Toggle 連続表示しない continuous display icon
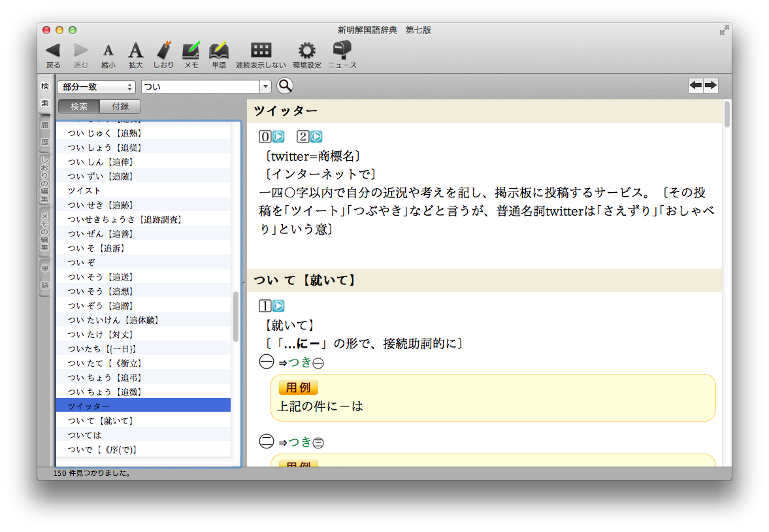 pos(261,50)
